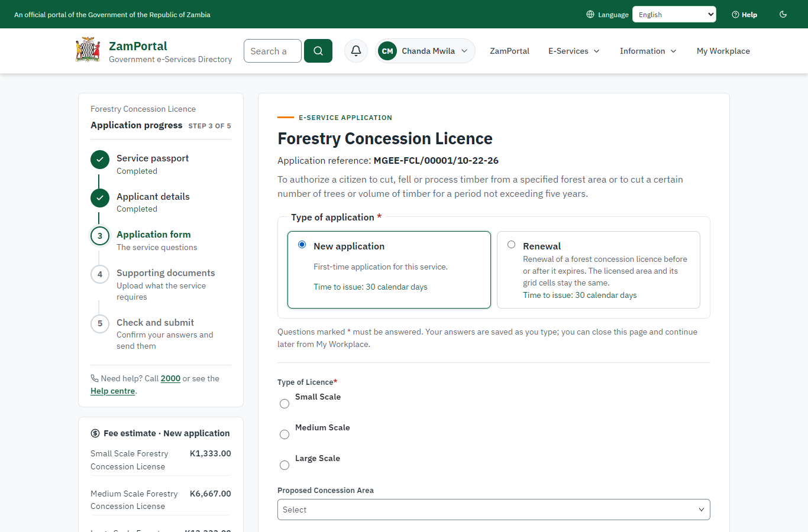The width and height of the screenshot is (808, 532).
Task: Open the ZamPortal nav item
Action: pos(510,51)
